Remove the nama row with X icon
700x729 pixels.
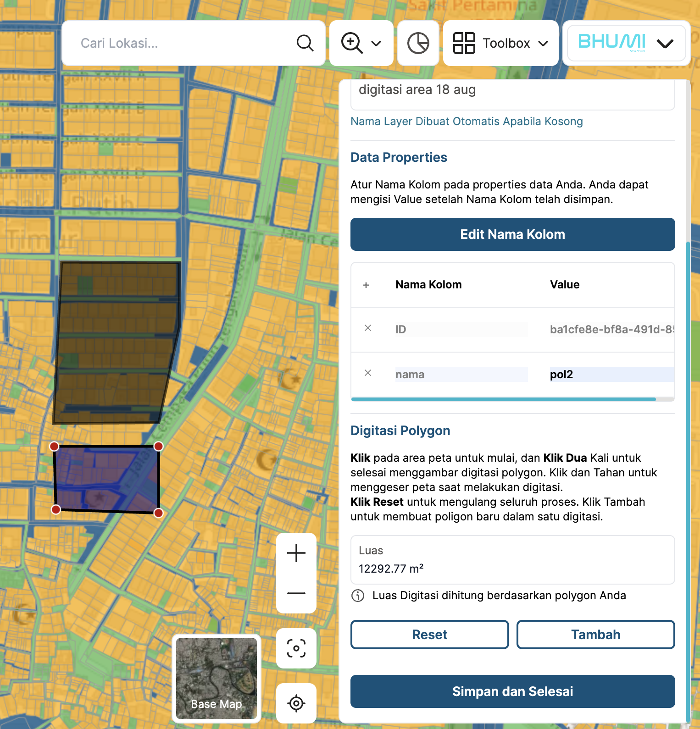click(368, 373)
